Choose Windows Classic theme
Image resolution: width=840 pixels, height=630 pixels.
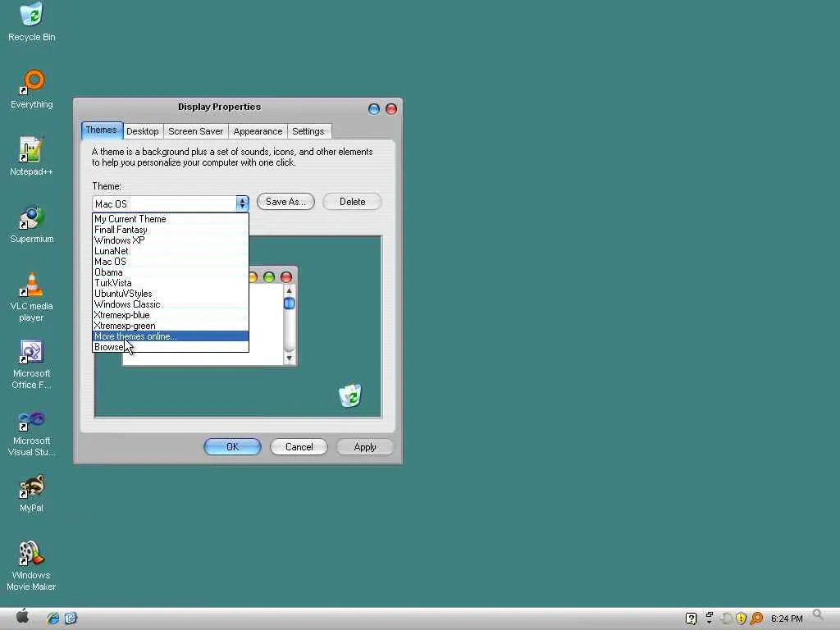(171, 304)
